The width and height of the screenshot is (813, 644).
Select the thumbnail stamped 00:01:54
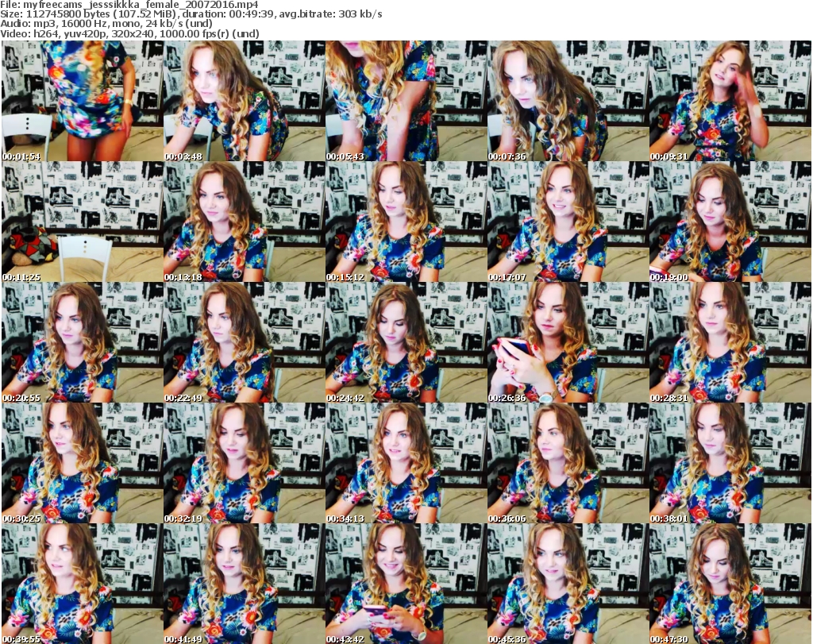[x=82, y=101]
